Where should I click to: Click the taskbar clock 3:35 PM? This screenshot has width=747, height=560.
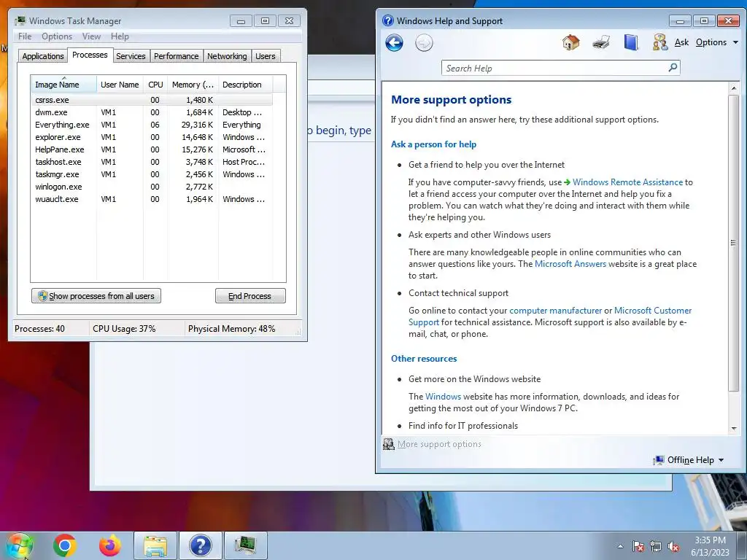[x=710, y=540]
